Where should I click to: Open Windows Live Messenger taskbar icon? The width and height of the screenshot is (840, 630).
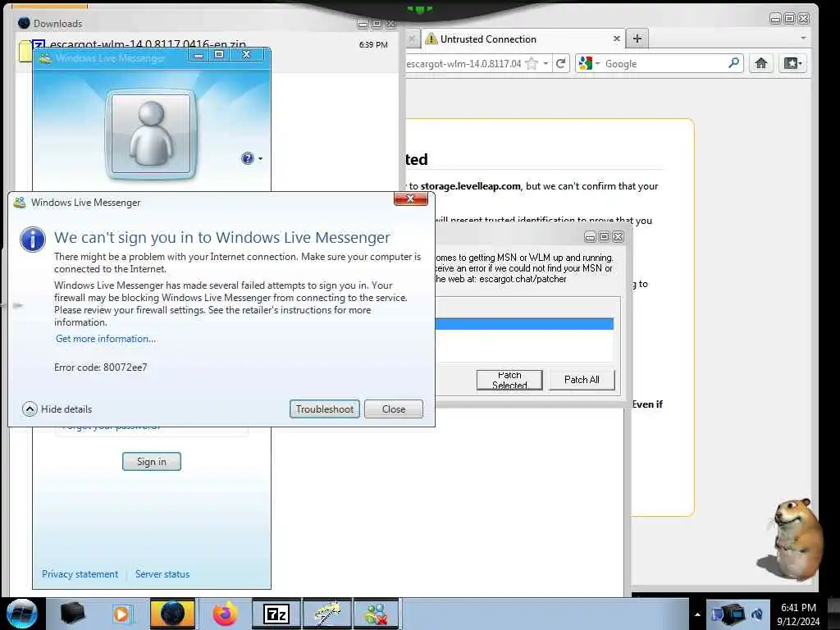[x=377, y=614]
